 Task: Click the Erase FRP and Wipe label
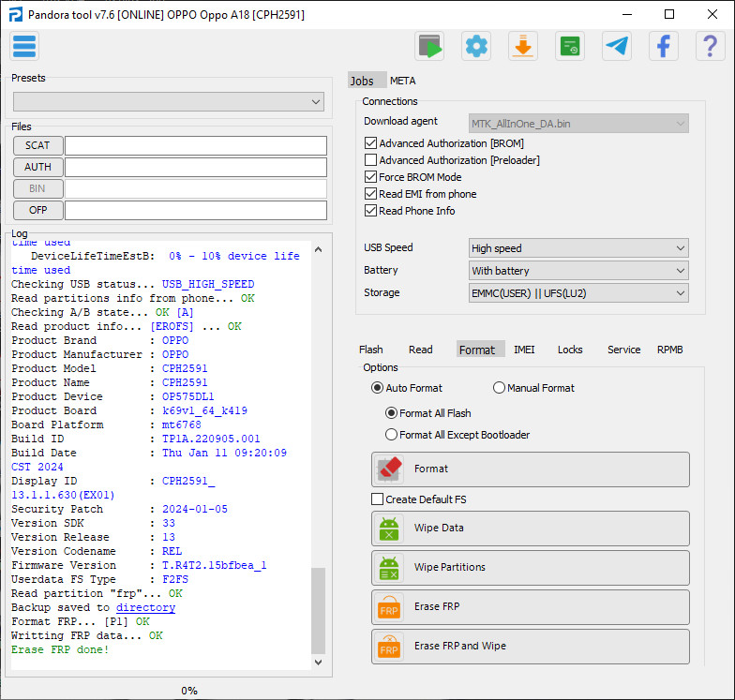(x=459, y=646)
